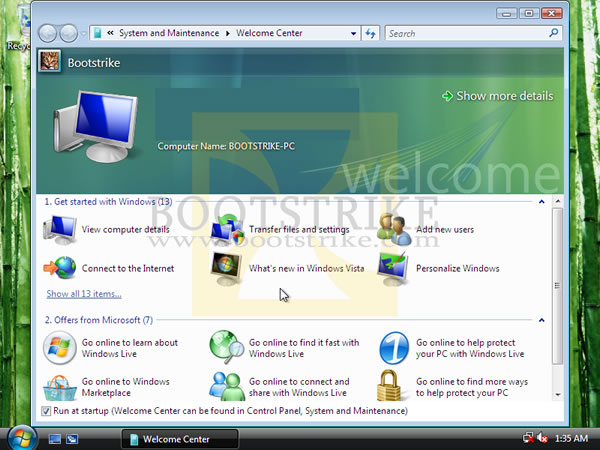Click the connect and share people icon
Screen dimensions: 600x450
(x=227, y=386)
